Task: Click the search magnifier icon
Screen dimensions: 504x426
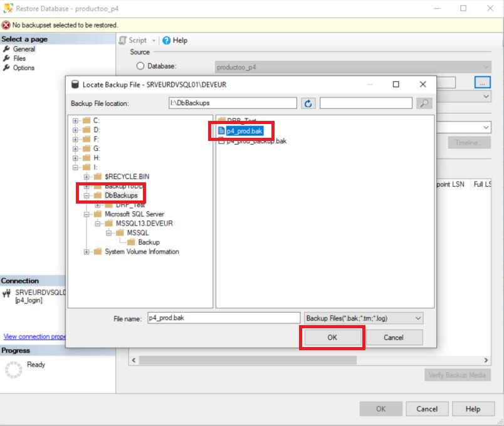Action: tap(424, 103)
